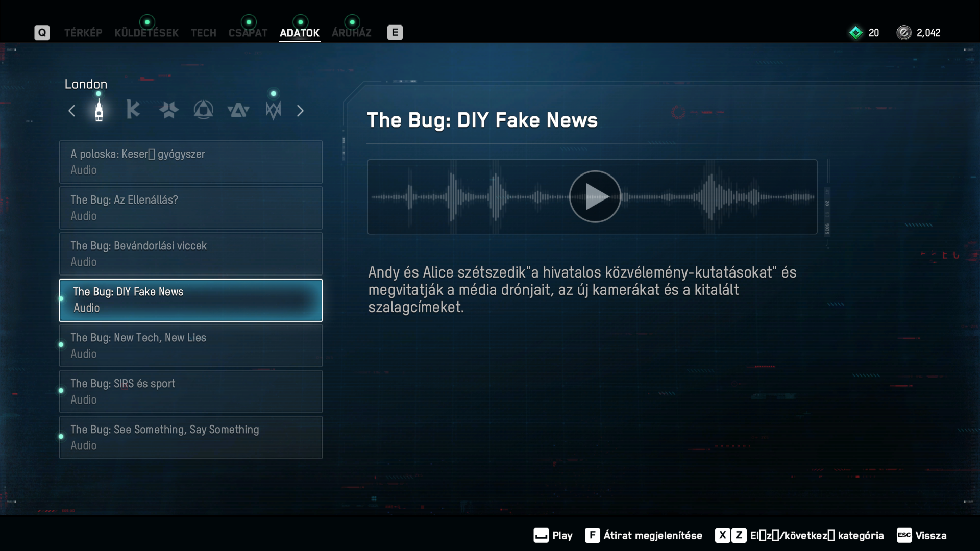The width and height of the screenshot is (980, 551).
Task: Click Vissza to go back
Action: [922, 535]
